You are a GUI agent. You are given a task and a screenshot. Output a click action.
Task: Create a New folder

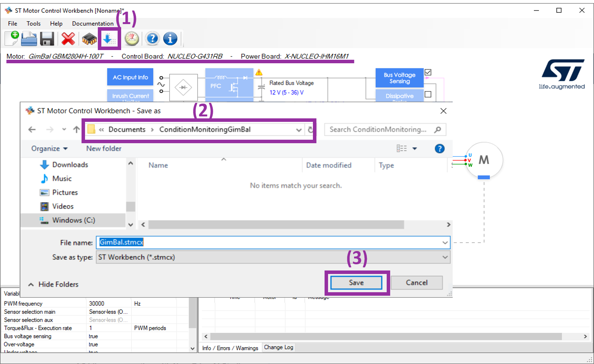104,149
